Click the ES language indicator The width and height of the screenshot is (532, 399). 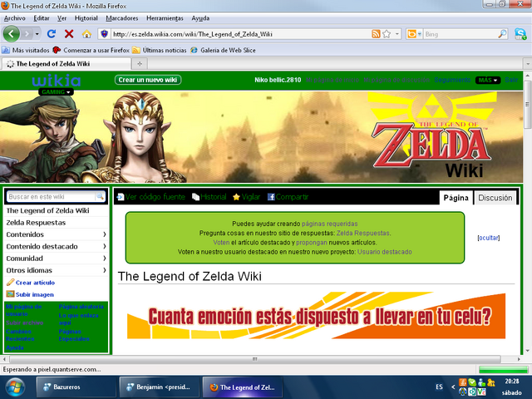439,387
